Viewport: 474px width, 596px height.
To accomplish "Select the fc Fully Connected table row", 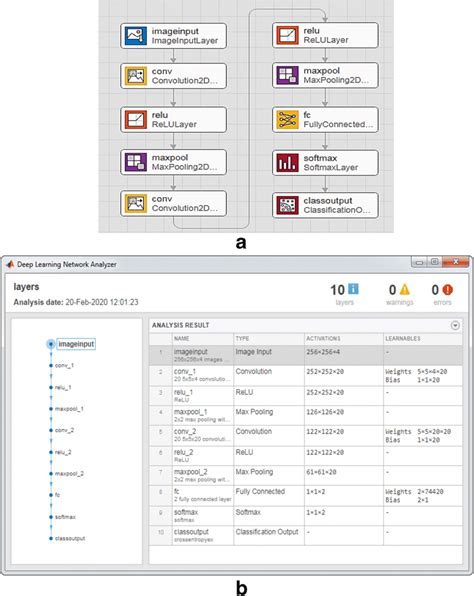I will [x=306, y=496].
